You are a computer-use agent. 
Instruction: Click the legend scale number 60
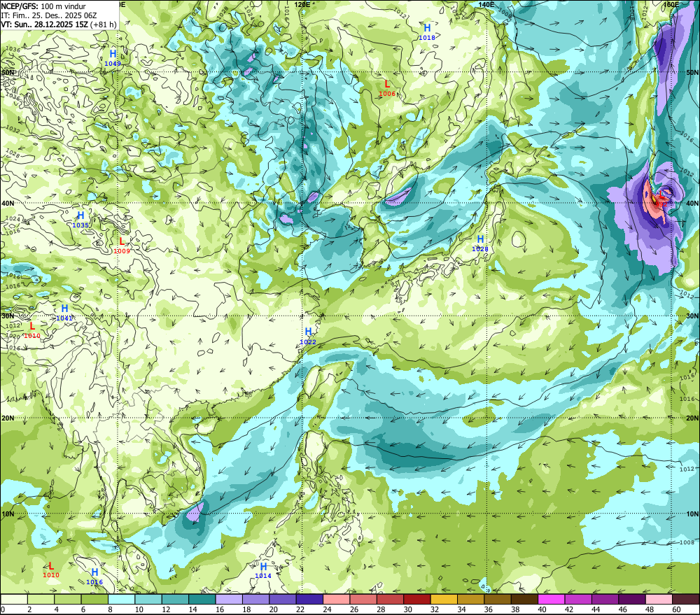coord(676,609)
